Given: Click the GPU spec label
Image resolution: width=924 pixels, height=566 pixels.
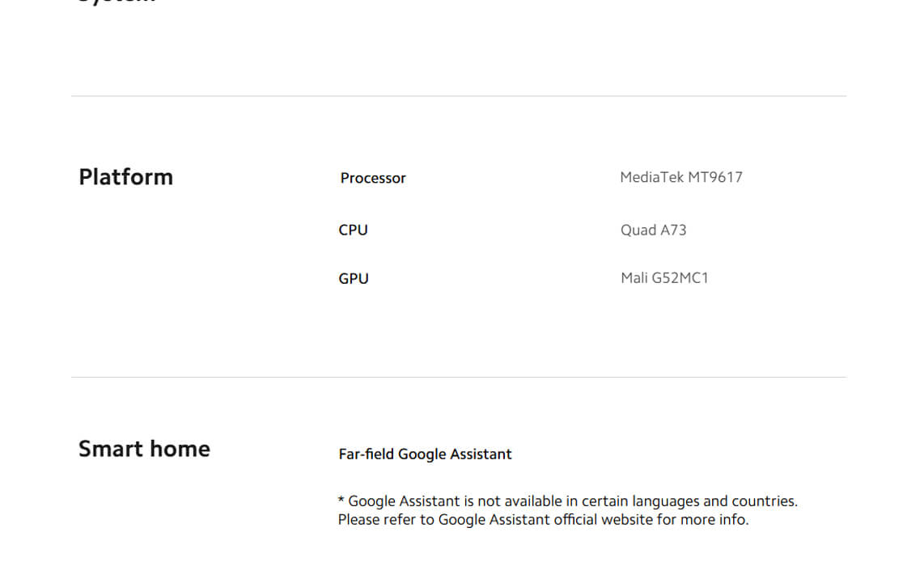Looking at the screenshot, I should (353, 278).
